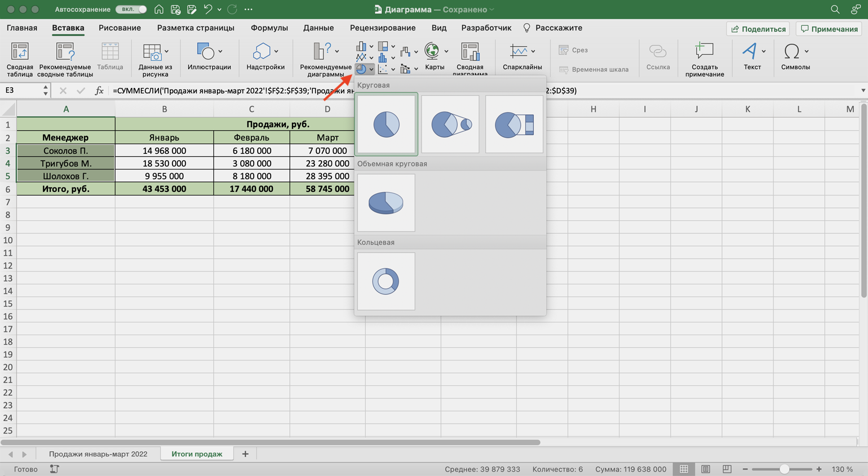This screenshot has height=476, width=868.
Task: Switch to page layout view in status bar
Action: coord(705,469)
